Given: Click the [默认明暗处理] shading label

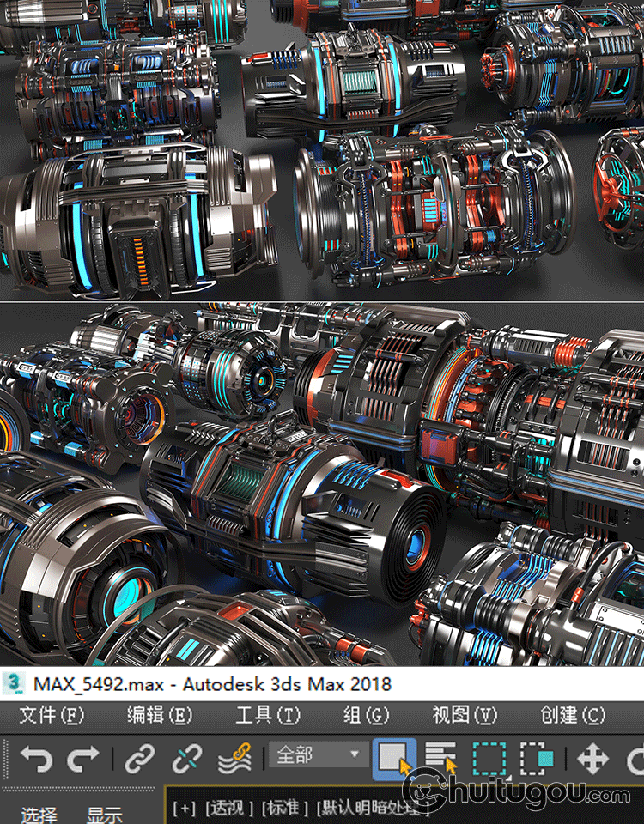Looking at the screenshot, I should pos(372,808).
